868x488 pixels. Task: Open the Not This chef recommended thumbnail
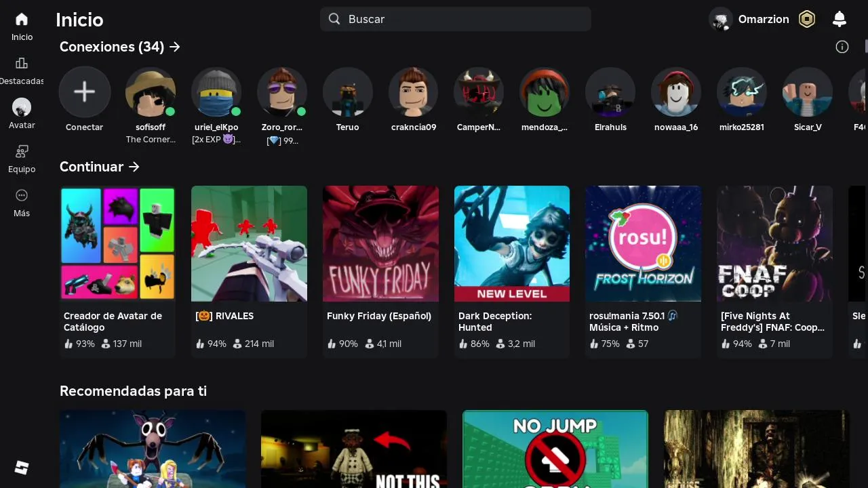354,449
